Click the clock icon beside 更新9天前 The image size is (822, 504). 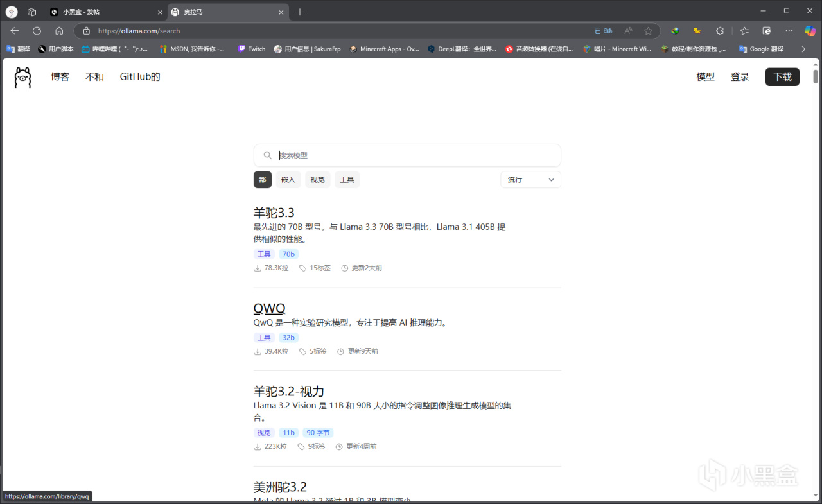pyautogui.click(x=340, y=351)
